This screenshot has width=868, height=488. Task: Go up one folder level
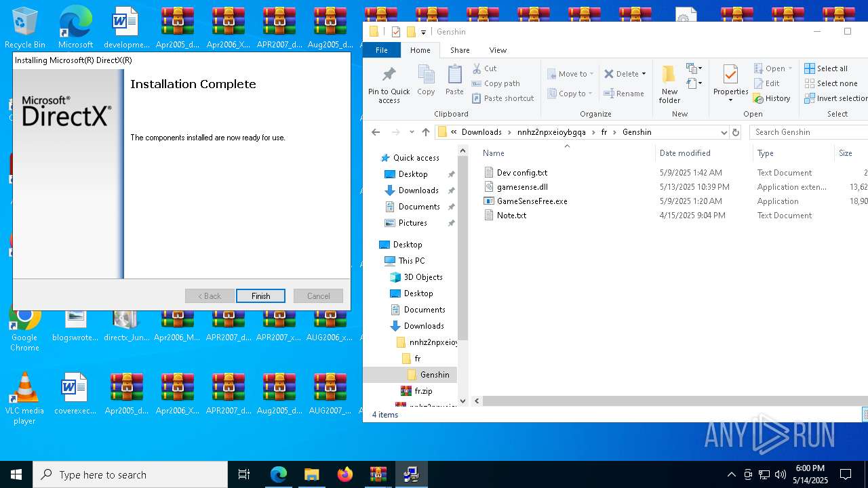[x=426, y=132]
